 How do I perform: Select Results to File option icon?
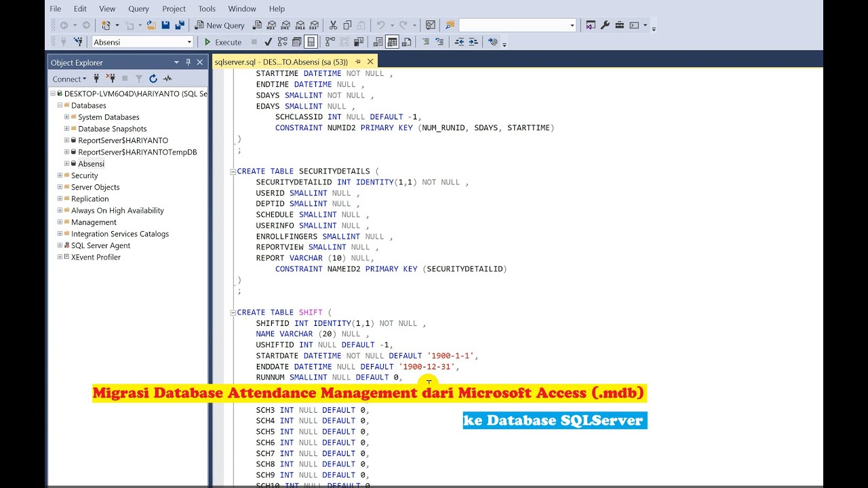coord(406,42)
